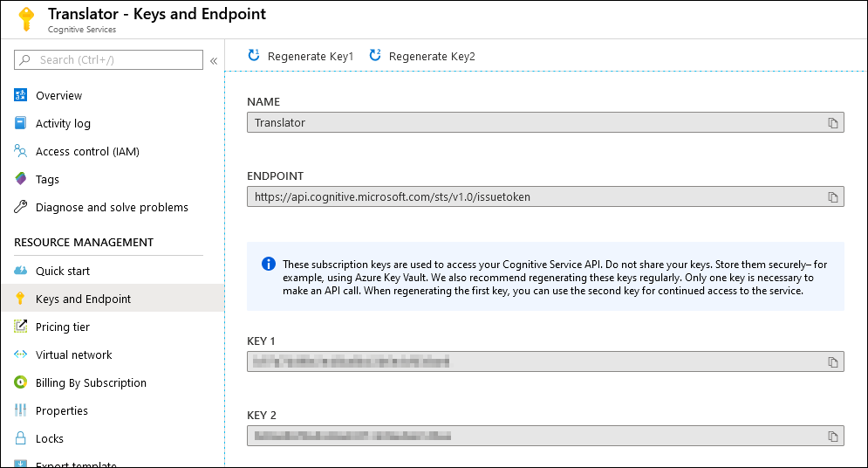Copy the Endpoint URL with its copy icon
This screenshot has height=468, width=868.
[832, 197]
